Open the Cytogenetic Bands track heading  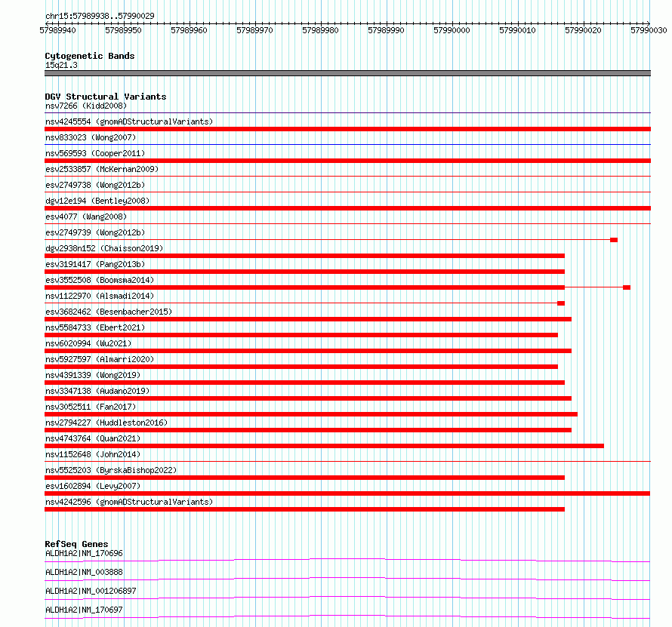coord(90,56)
